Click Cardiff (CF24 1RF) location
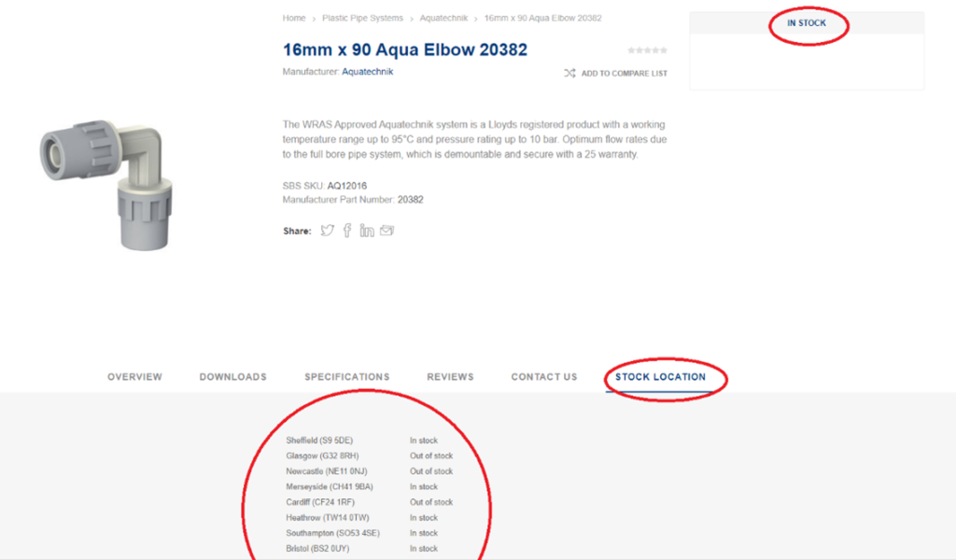This screenshot has height=560, width=956. tap(320, 503)
